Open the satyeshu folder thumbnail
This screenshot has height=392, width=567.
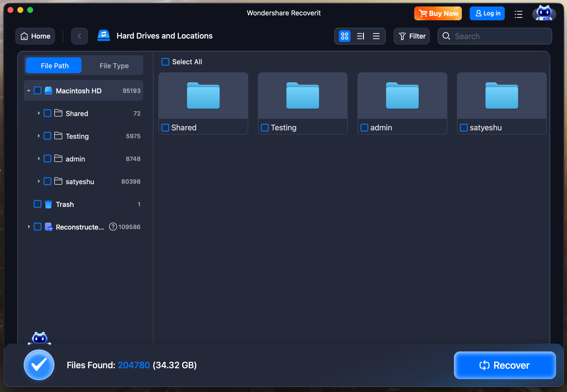pos(501,96)
